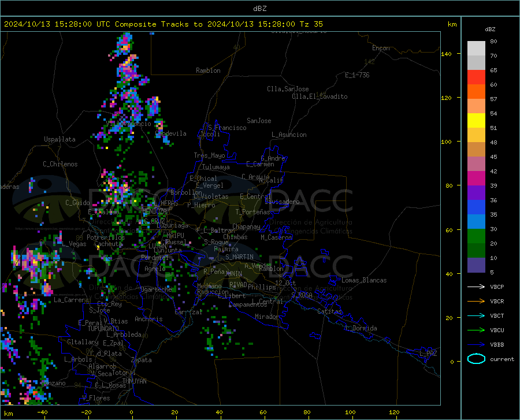The image size is (520, 420).
Task: Click the Ugarteche map label
Action: (156, 289)
